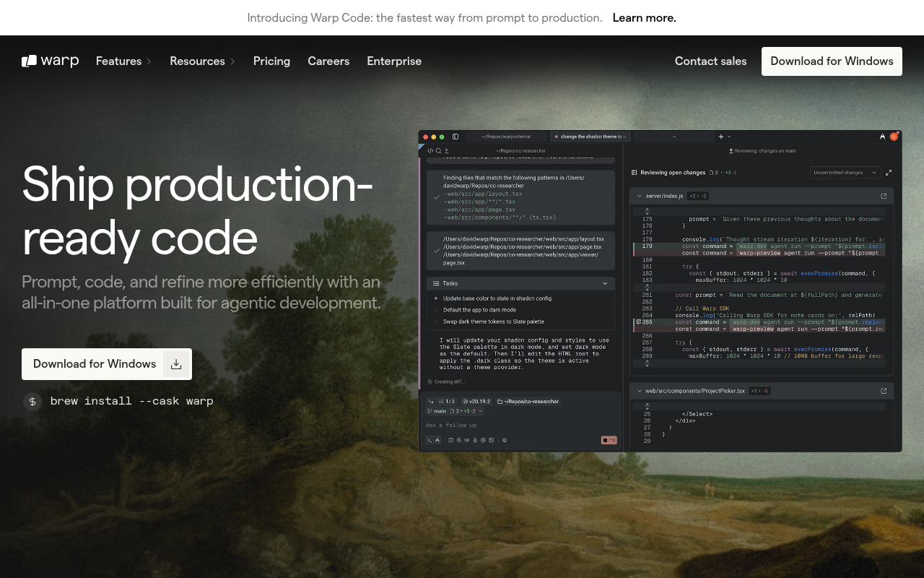924x578 pixels.
Task: Switch to the ~/Repos/warp-internal tab
Action: coord(506,137)
